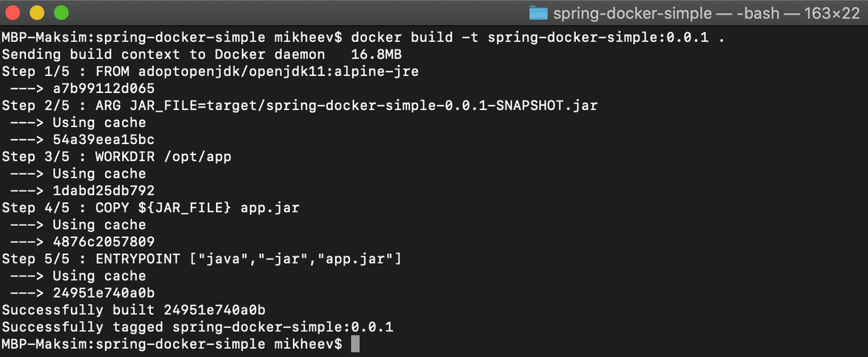The height and width of the screenshot is (357, 868).
Task: Click the 'Successfully built 24951e740a0b' line
Action: (x=133, y=310)
